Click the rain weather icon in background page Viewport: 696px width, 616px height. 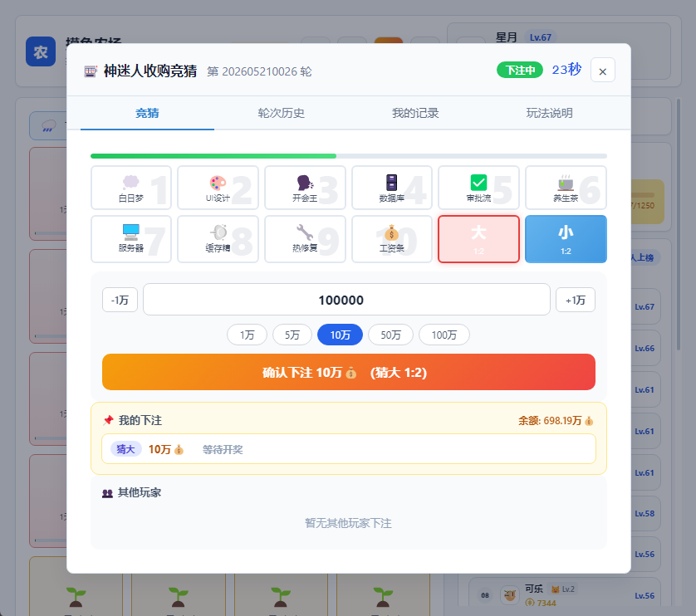48,126
